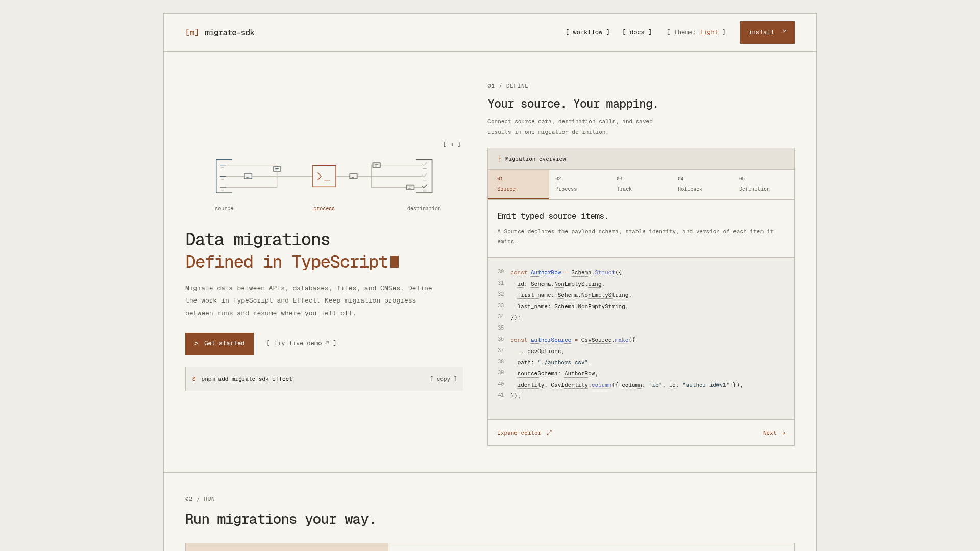Screen dimensions: 980x551
Task: Open the Try live demo link
Action: pos(302,343)
